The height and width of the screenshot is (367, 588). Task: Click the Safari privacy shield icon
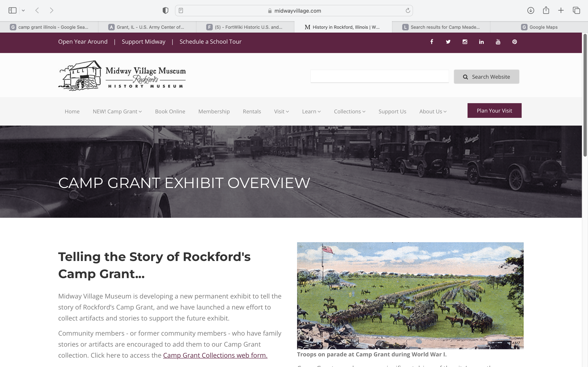pos(165,10)
